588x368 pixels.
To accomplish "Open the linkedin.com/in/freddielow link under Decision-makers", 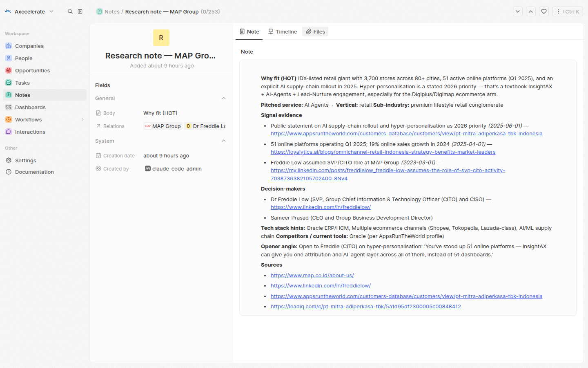I will pos(321,207).
